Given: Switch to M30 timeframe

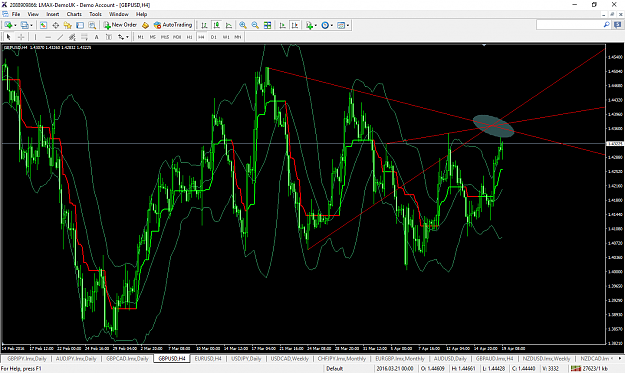Looking at the screenshot, I should (177, 37).
